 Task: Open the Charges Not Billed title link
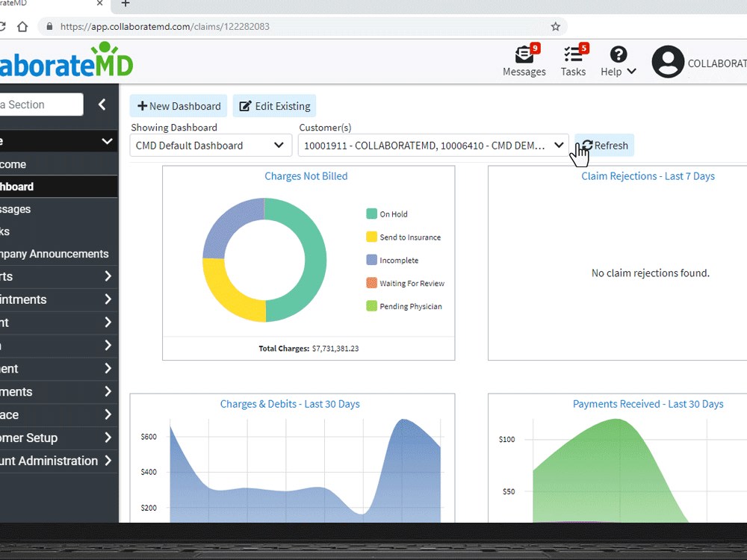coord(306,176)
